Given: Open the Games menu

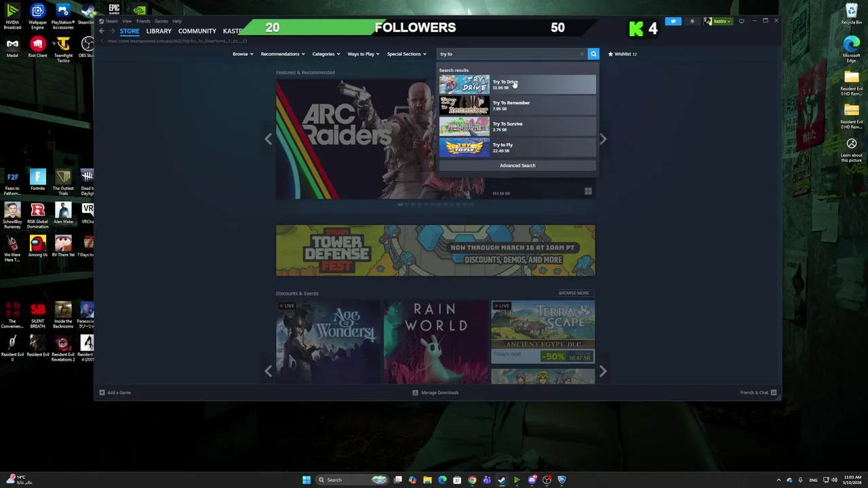Looking at the screenshot, I should point(161,21).
